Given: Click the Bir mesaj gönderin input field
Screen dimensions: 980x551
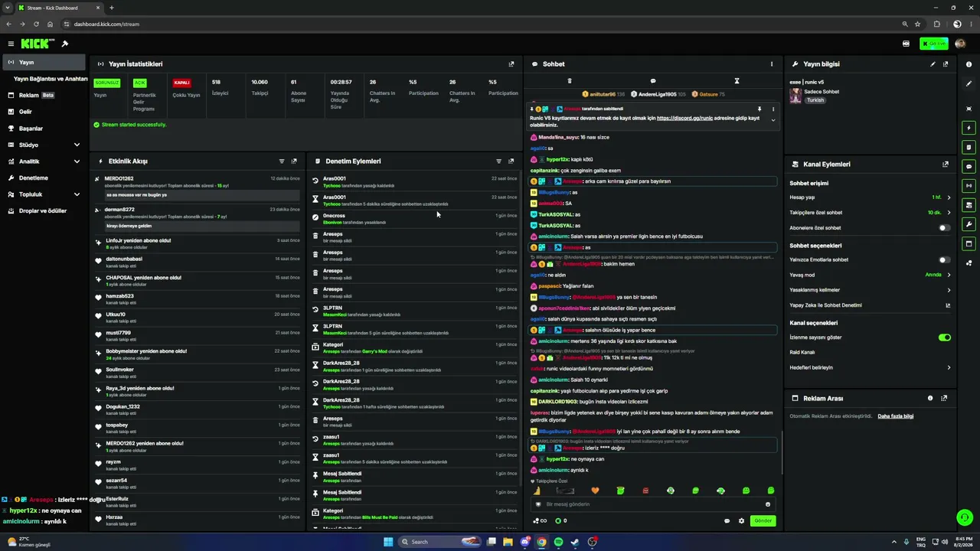Looking at the screenshot, I should (652, 504).
